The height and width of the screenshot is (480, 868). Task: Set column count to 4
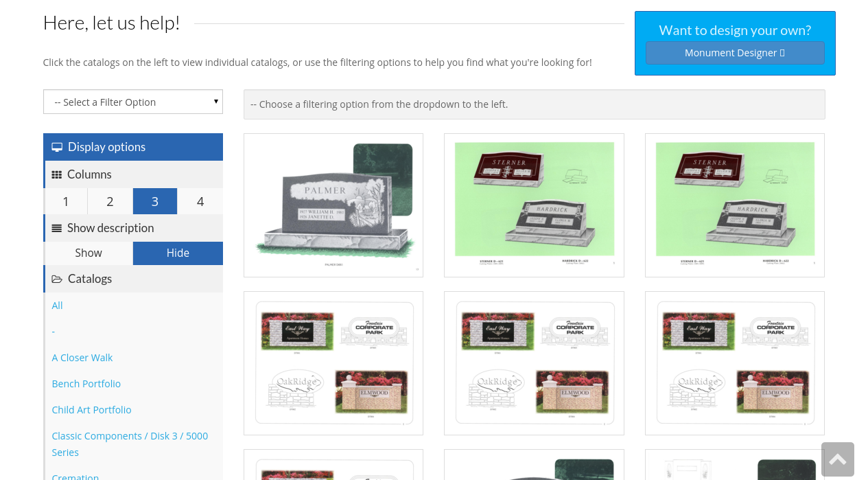200,201
